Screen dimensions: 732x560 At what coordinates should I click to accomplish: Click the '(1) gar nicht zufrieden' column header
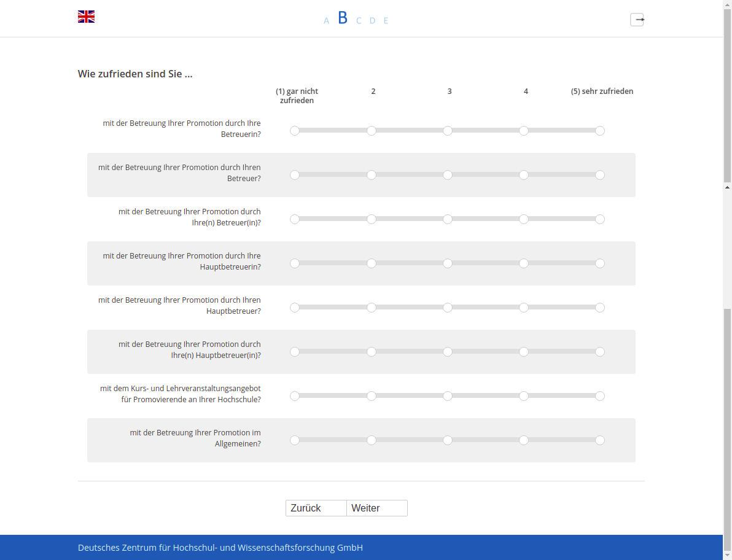pos(297,96)
